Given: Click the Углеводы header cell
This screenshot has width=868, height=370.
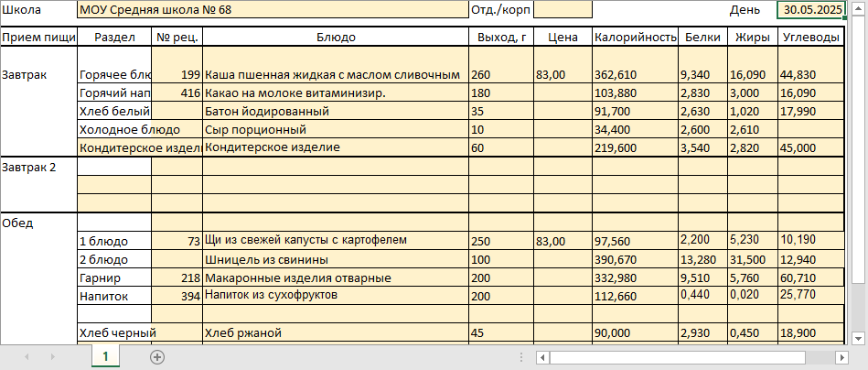Looking at the screenshot, I should pos(811,38).
